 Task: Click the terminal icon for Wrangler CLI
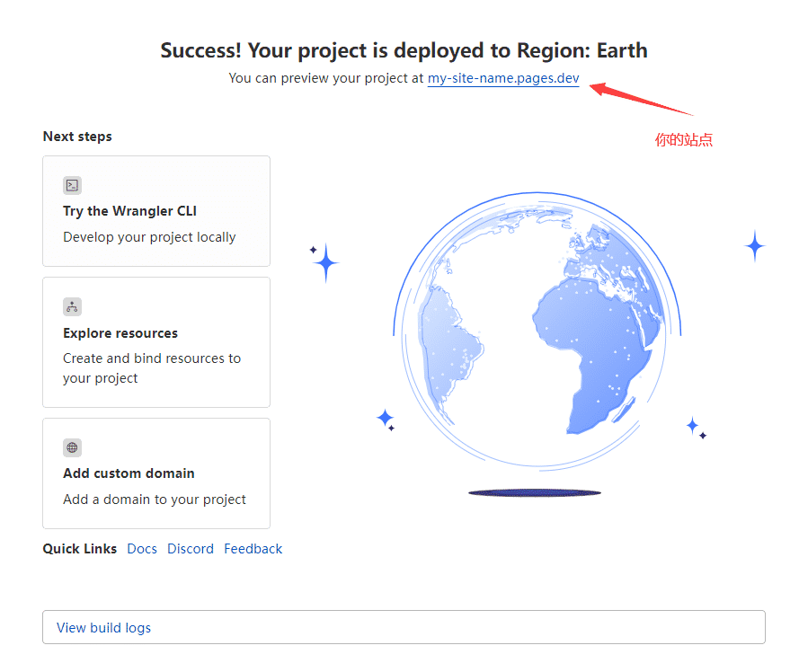72,185
